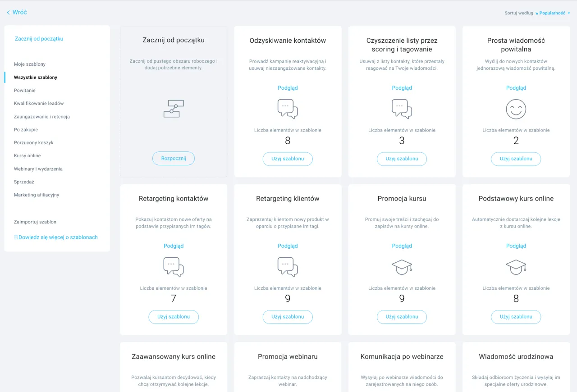This screenshot has height=392, width=577.
Task: Click the book icon beside Dowiedz się więcej
Action: (16, 237)
